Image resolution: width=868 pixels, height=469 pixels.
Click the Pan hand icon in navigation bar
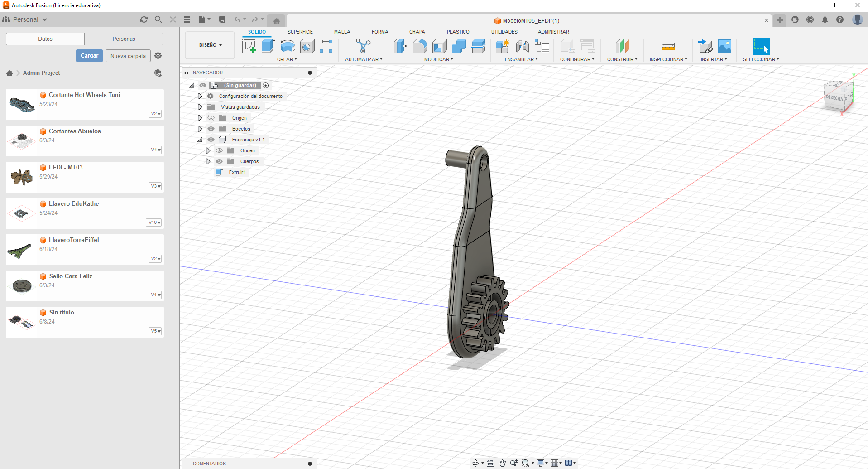(502, 463)
